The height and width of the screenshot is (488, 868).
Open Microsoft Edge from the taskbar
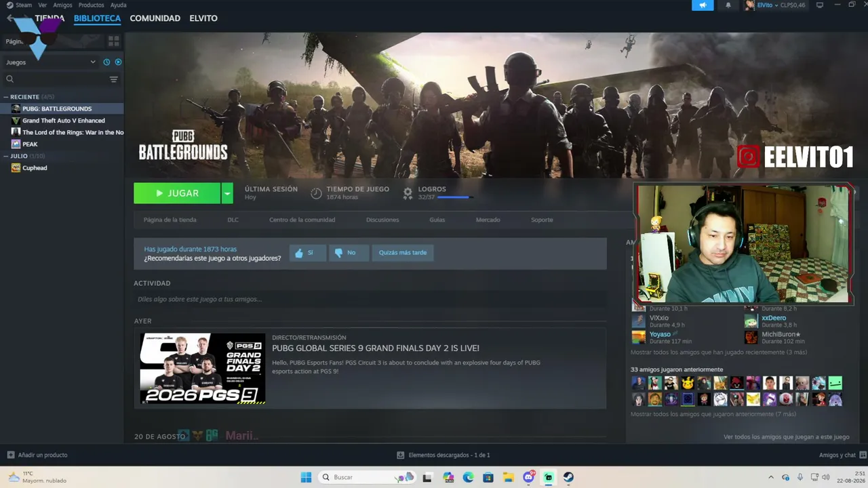click(468, 477)
